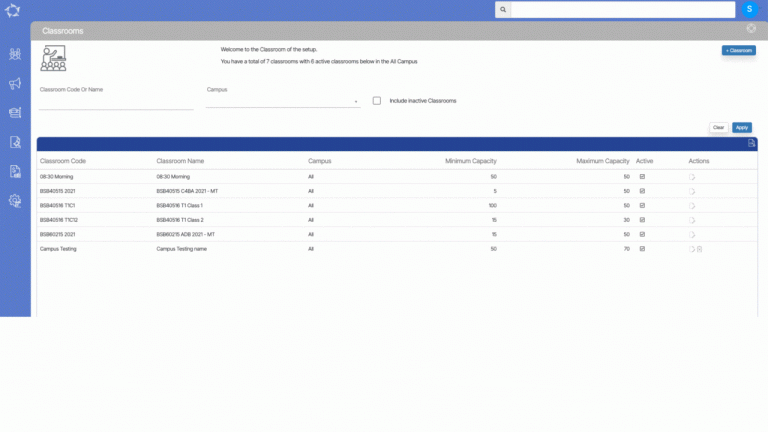Toggle Active checkbox for Campus Testing row
The width and height of the screenshot is (768, 432).
(642, 249)
